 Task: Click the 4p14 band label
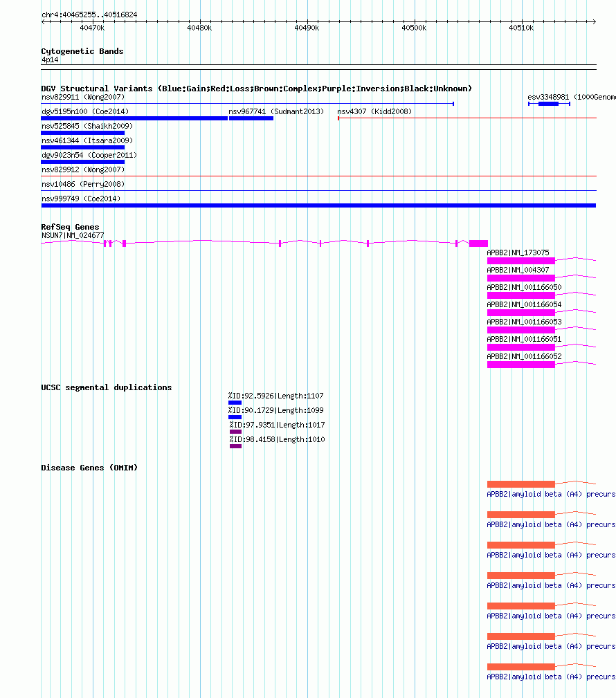[x=50, y=59]
